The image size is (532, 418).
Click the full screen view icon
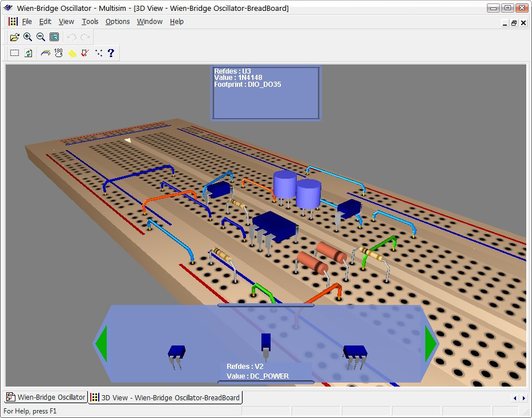point(54,37)
